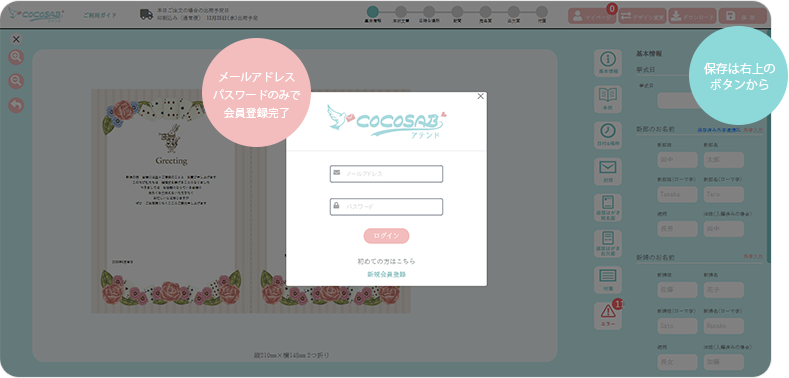Screen dimensions: 789x378
Task: Click the Greeting invitation card preview
Action: [171, 201]
